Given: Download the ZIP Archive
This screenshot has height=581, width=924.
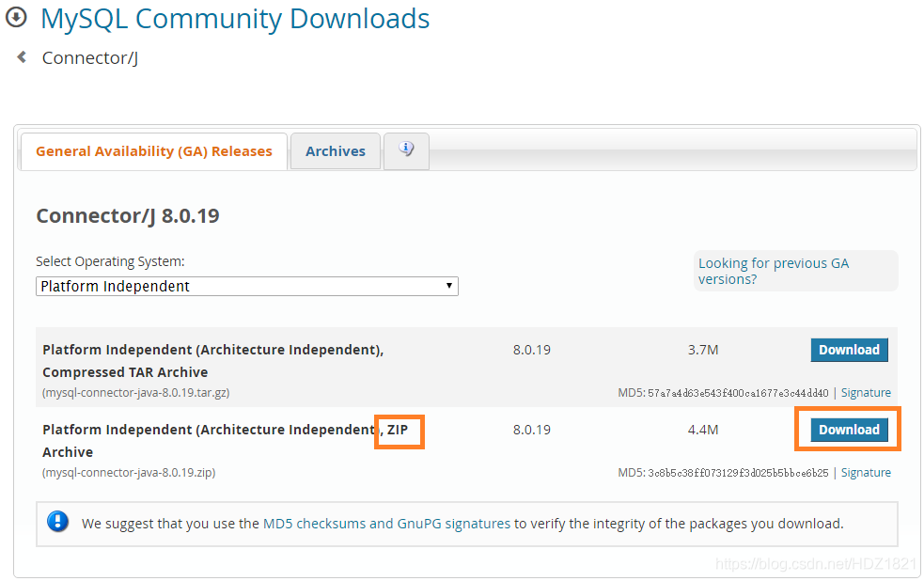Looking at the screenshot, I should 849,430.
